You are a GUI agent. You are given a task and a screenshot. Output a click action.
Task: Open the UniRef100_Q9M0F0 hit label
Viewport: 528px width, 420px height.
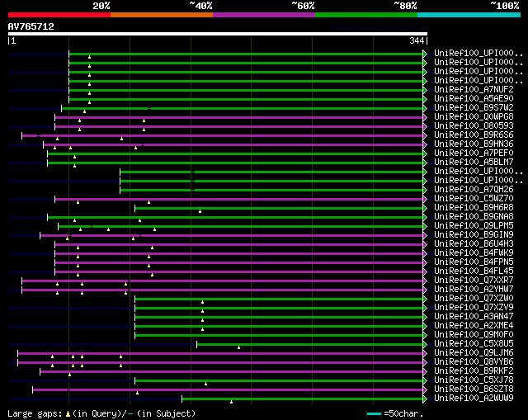pos(474,334)
